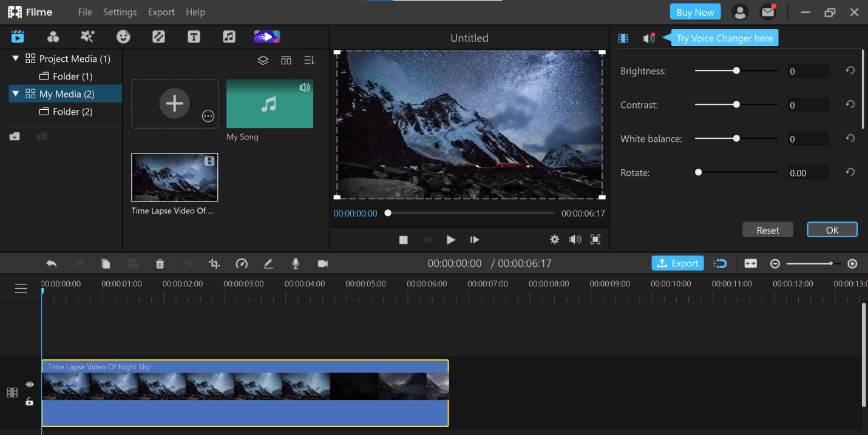This screenshot has width=868, height=435.
Task: Open the import options ellipsis button
Action: [208, 116]
